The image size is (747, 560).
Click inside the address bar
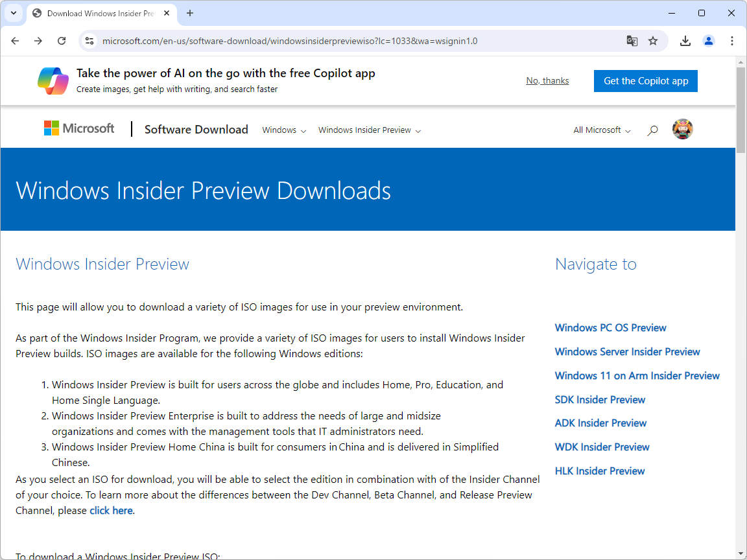pyautogui.click(x=324, y=40)
